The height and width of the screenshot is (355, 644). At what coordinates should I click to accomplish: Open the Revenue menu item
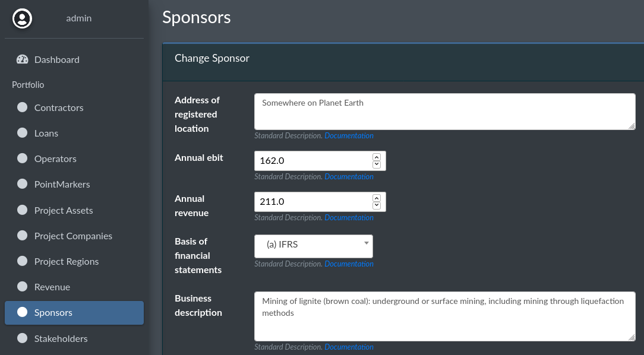(52, 287)
